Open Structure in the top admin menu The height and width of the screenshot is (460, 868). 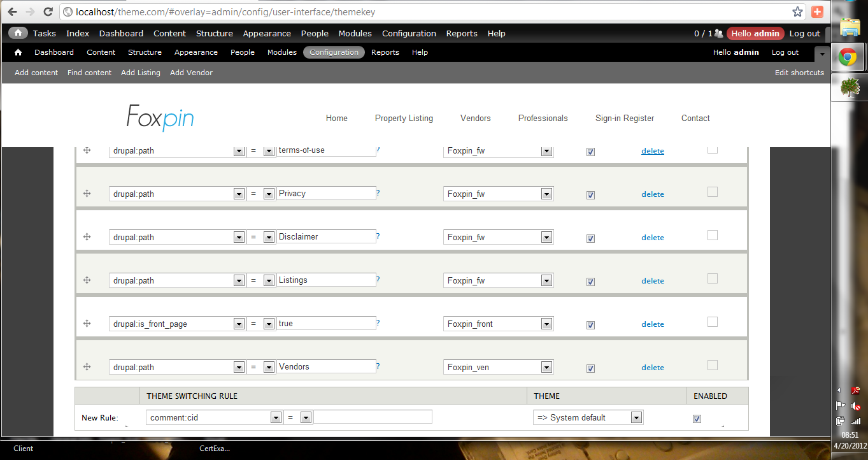pyautogui.click(x=215, y=33)
